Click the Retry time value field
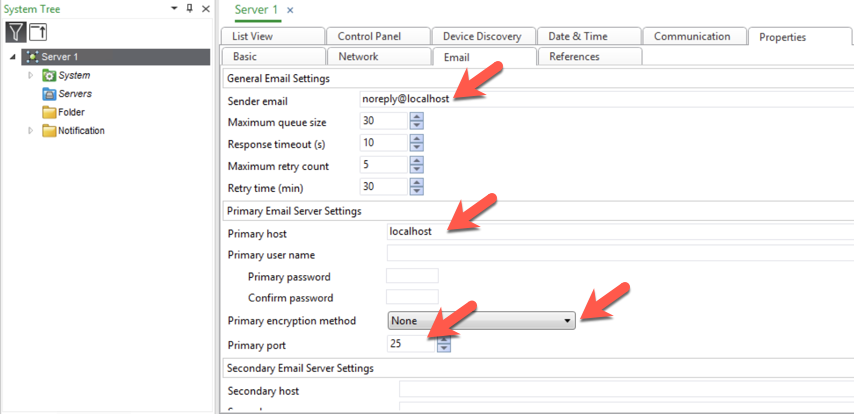 click(383, 187)
